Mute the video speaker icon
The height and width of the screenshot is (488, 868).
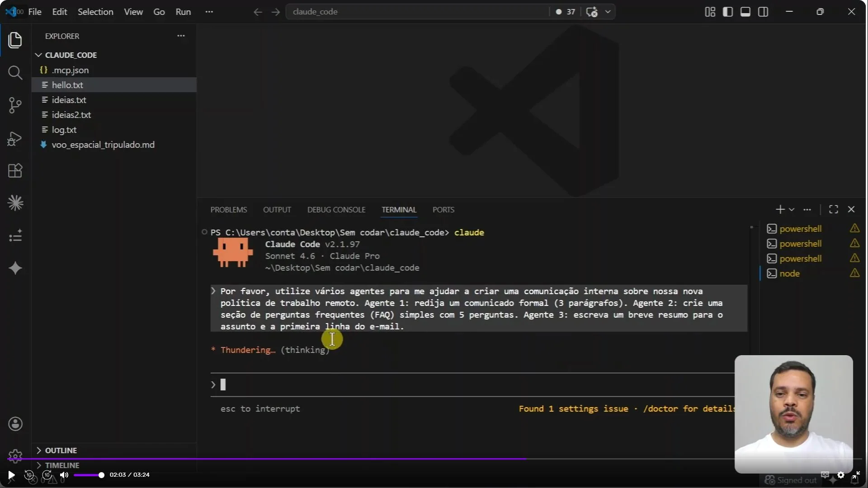[x=64, y=475]
